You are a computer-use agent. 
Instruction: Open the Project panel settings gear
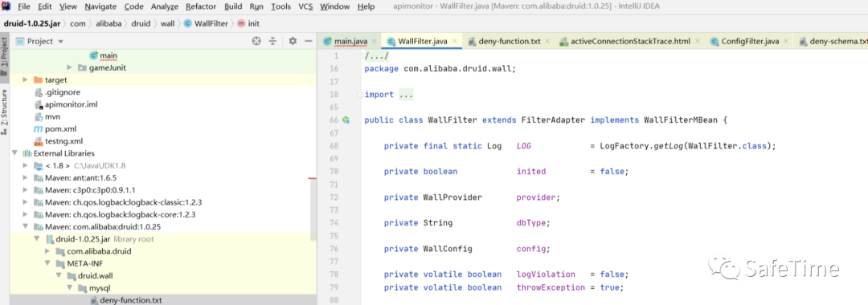tap(293, 41)
